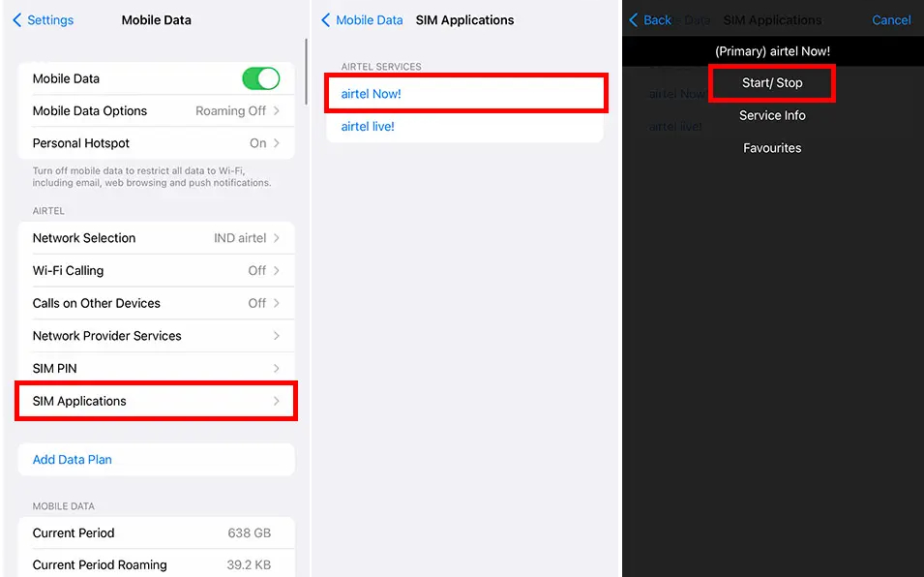
Task: Choose Start/ Stop option
Action: coord(772,83)
